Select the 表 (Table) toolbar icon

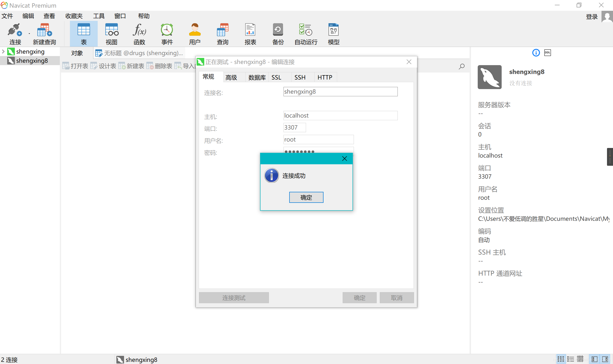point(84,34)
